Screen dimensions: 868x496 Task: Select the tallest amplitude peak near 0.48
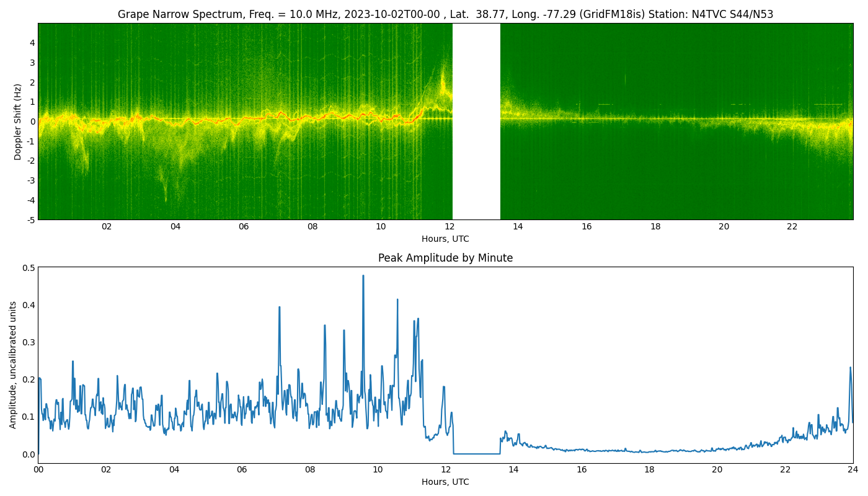coord(363,277)
